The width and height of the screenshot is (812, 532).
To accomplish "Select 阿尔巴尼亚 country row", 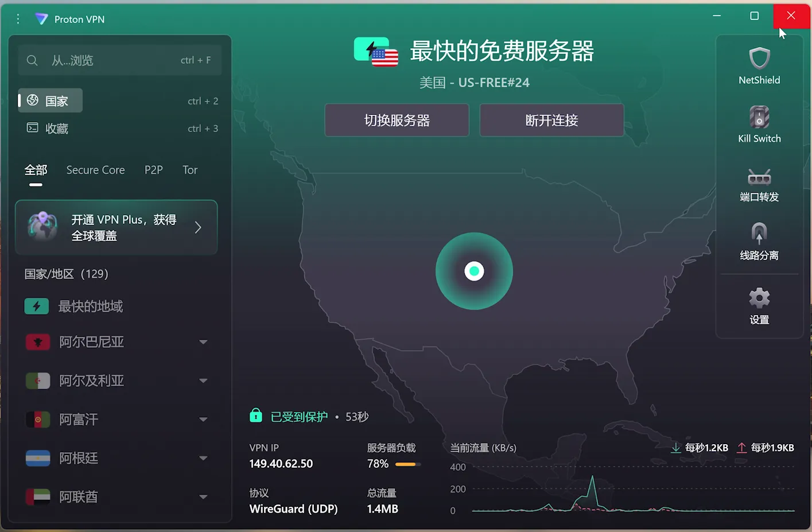I will pos(116,342).
